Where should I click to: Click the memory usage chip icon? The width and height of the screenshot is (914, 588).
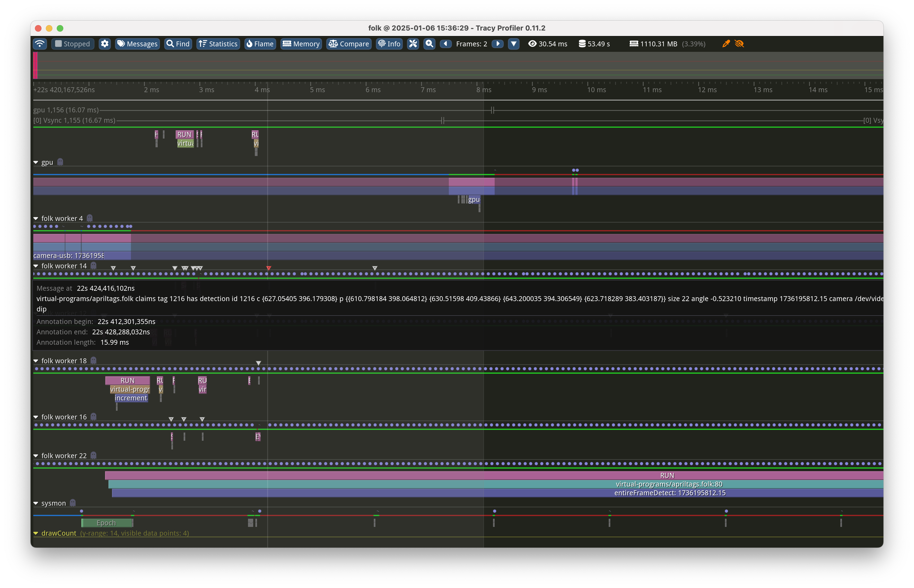click(634, 44)
